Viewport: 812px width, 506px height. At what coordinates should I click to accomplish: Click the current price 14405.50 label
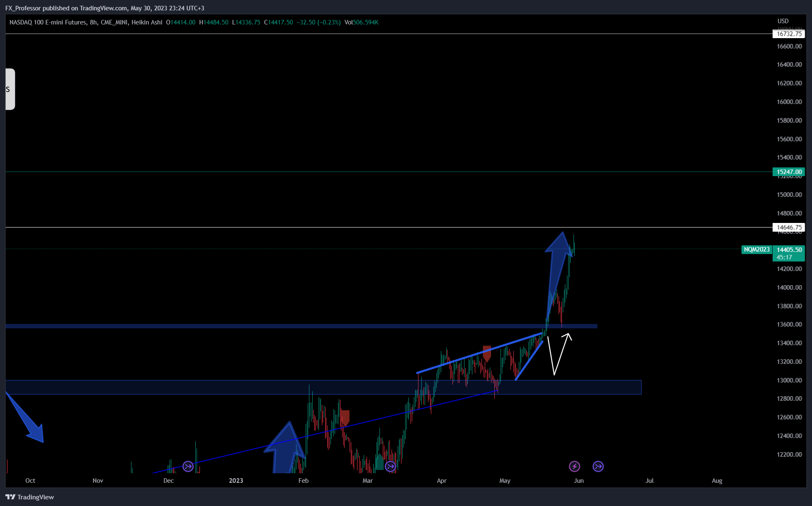[x=789, y=249]
